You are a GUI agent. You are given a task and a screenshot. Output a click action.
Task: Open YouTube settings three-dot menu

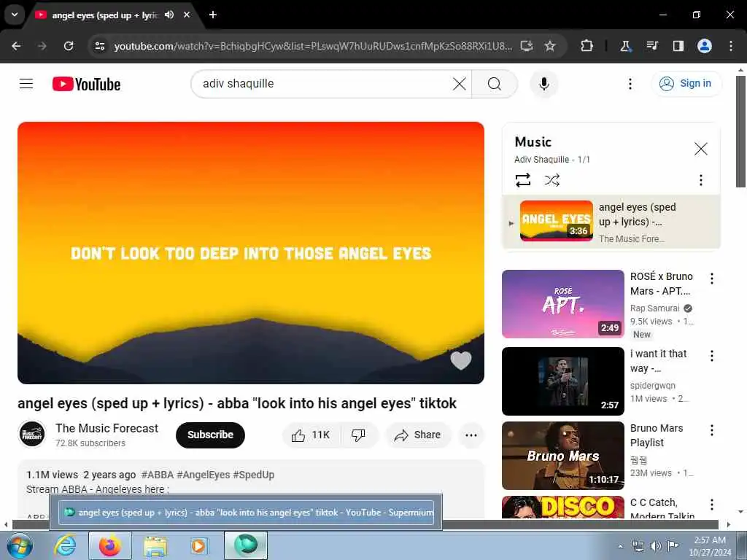coord(630,85)
